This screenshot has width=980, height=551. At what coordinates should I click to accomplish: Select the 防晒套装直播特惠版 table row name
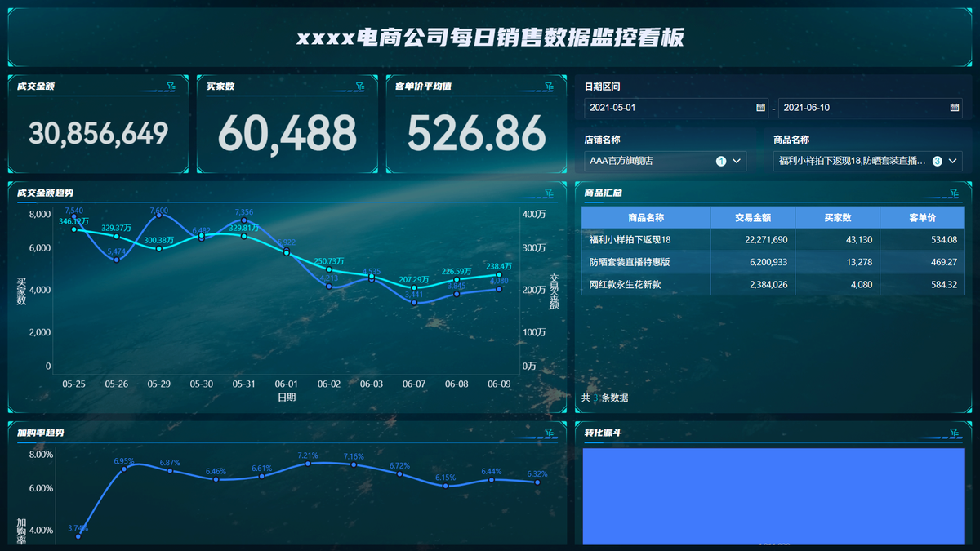[x=630, y=262]
